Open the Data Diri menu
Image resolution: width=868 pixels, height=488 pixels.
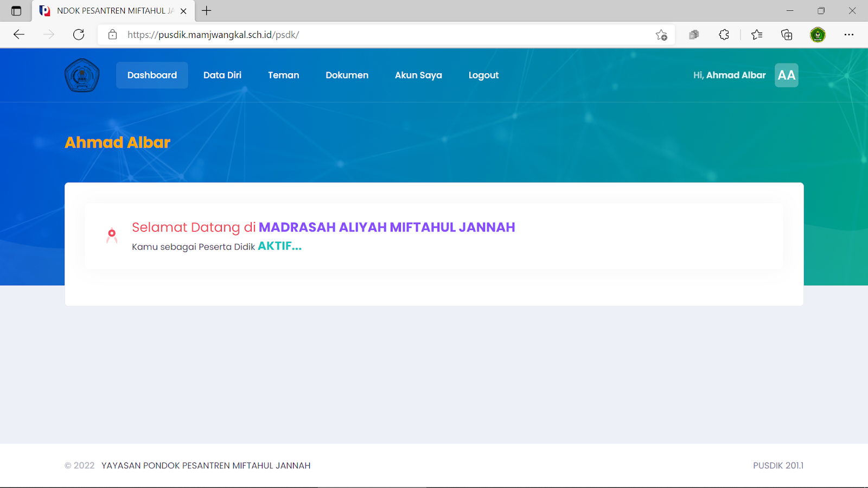(x=222, y=75)
